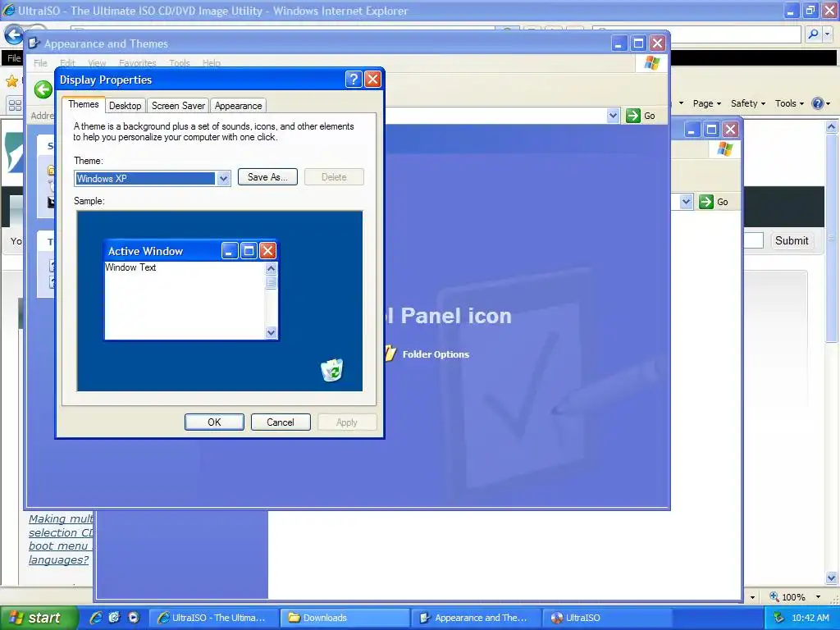Open the Favorites menu in Appearance and Themes

pos(137,63)
